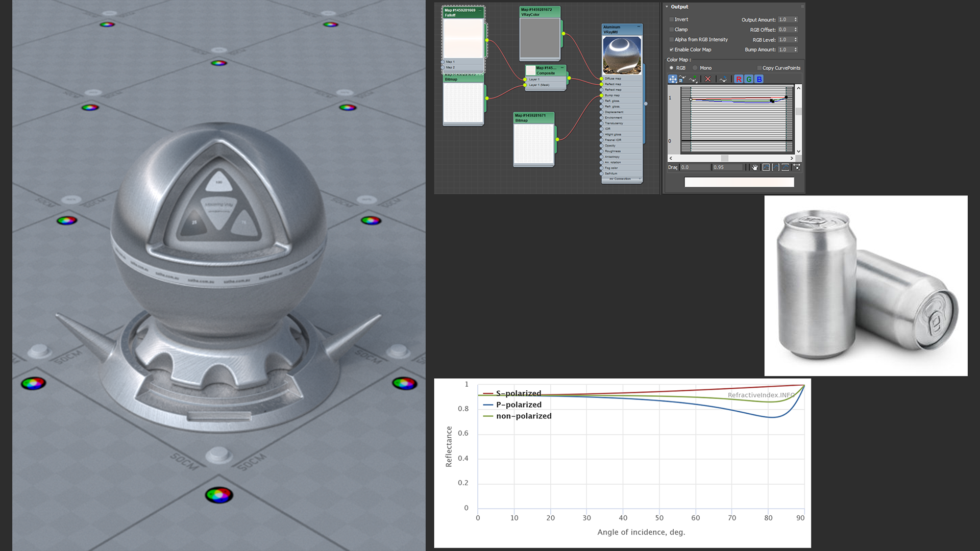Click VRayColor node output socket

coord(563,34)
